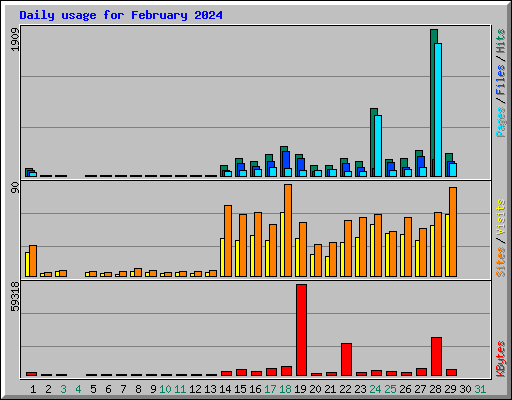
Task: Click day label 10 on the x-axis
Action: (x=165, y=389)
